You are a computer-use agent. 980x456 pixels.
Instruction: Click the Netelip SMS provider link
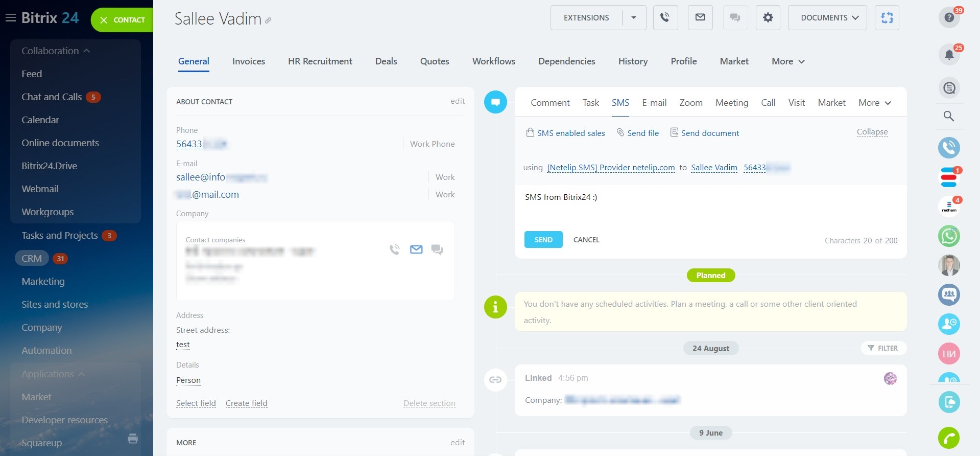click(611, 168)
